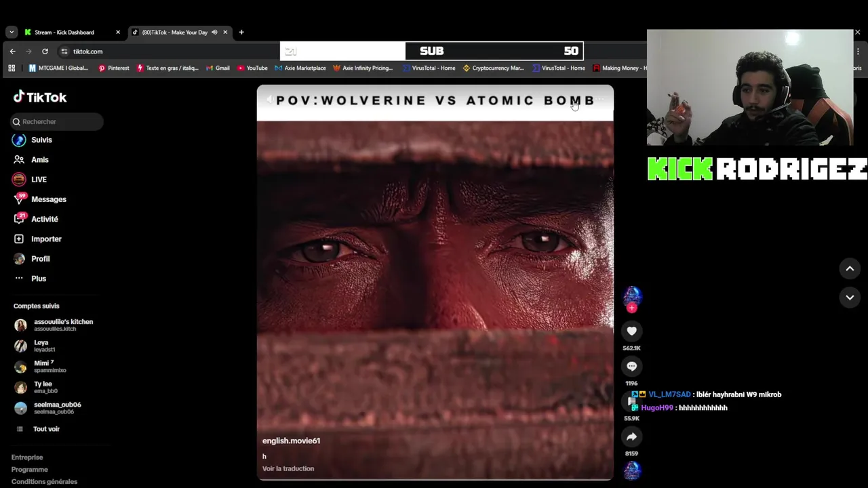
Task: Close the TikTok browser tab
Action: click(x=225, y=32)
